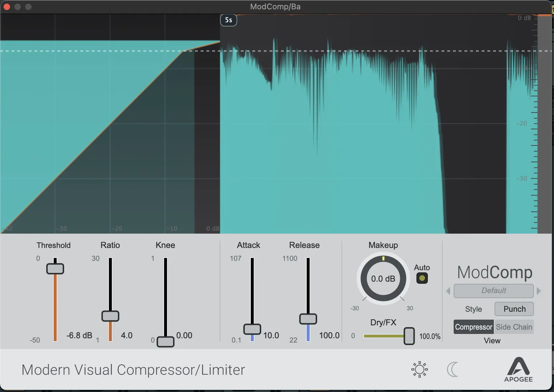Go to the previous preset with the left arrow
Viewport: 554px width, 392px height.
tap(448, 291)
